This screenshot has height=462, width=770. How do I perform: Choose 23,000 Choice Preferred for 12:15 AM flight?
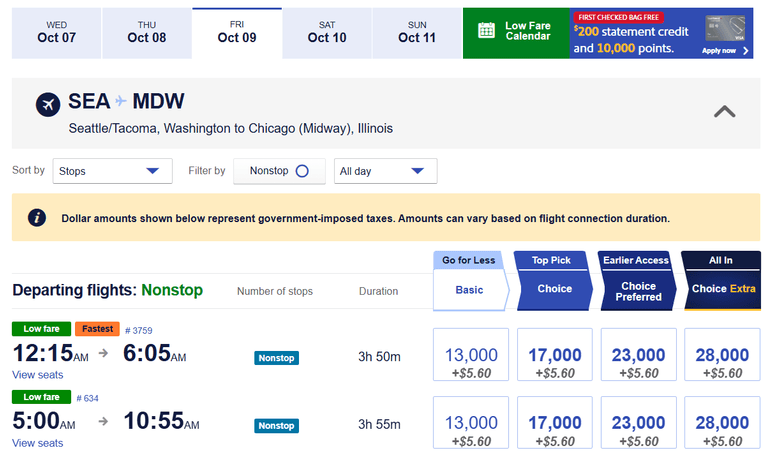(639, 354)
